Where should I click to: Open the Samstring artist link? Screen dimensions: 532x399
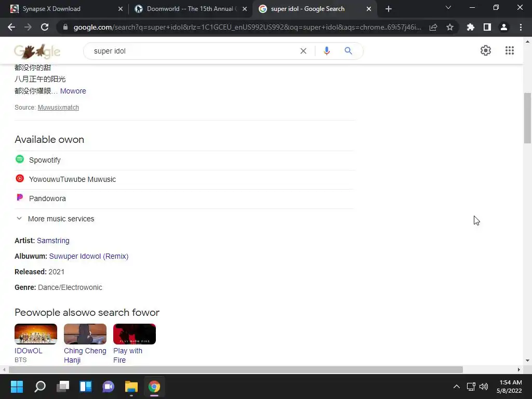53,241
